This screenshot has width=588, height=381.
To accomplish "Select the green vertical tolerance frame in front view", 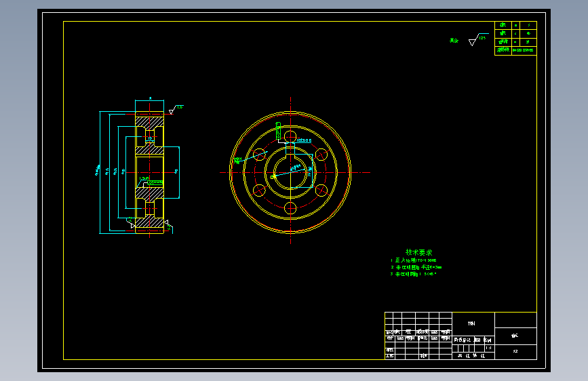I will click(278, 131).
